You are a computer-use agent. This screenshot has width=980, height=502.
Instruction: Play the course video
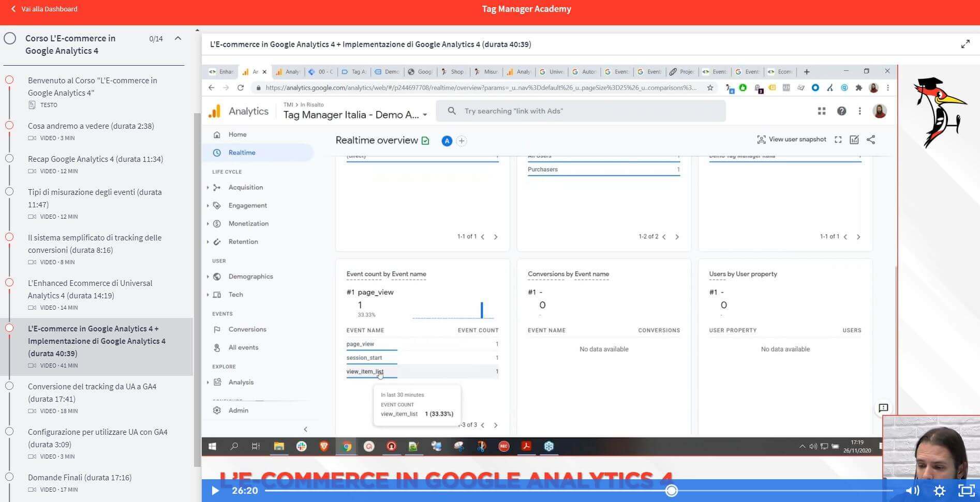click(x=215, y=491)
